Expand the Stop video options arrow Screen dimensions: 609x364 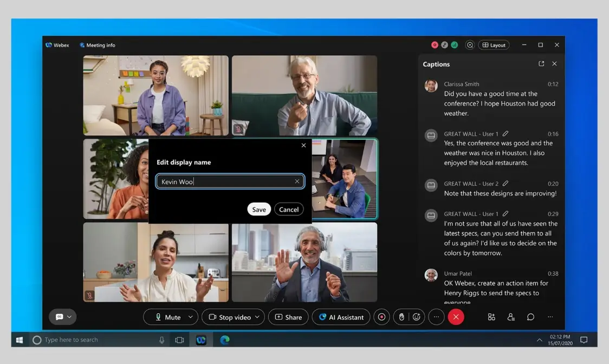pyautogui.click(x=257, y=317)
